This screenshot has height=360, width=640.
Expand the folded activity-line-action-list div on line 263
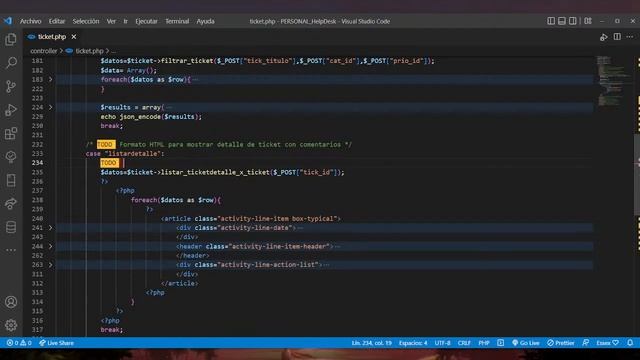point(51,265)
